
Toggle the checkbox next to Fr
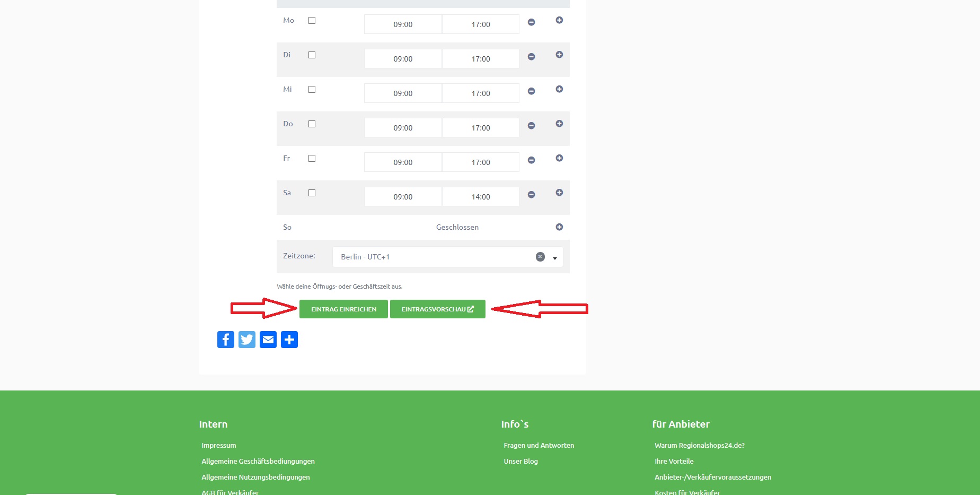point(312,159)
